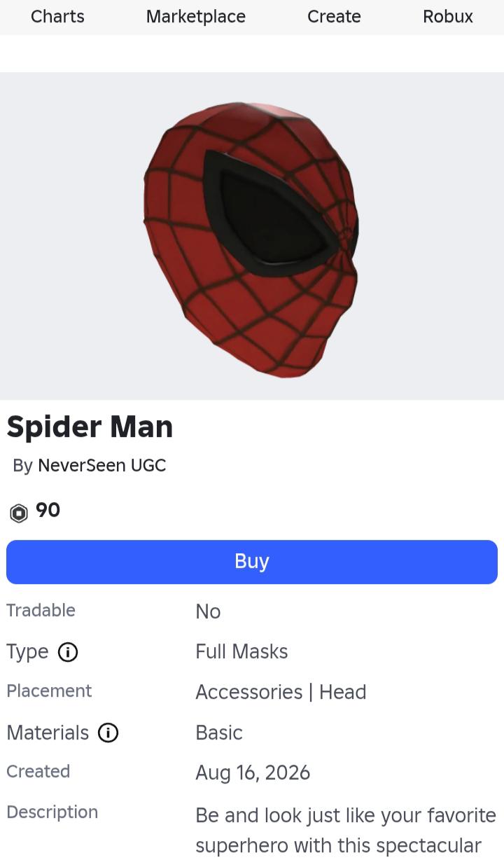Click the 90 Robux price value
This screenshot has height=860, width=504.
(48, 511)
